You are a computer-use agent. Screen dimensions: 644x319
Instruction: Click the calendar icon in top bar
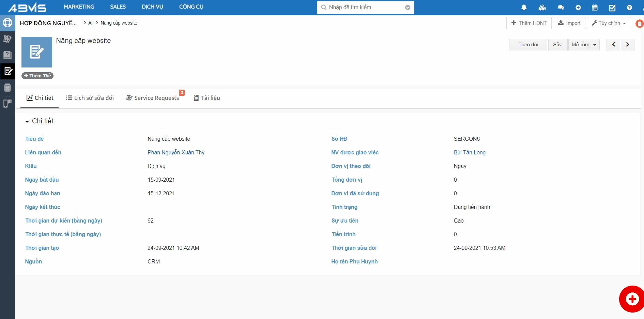[x=595, y=7]
